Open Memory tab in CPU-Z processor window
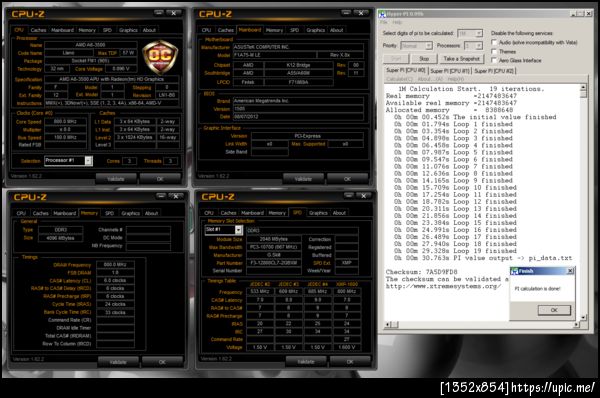The height and width of the screenshot is (398, 600). 87,30
